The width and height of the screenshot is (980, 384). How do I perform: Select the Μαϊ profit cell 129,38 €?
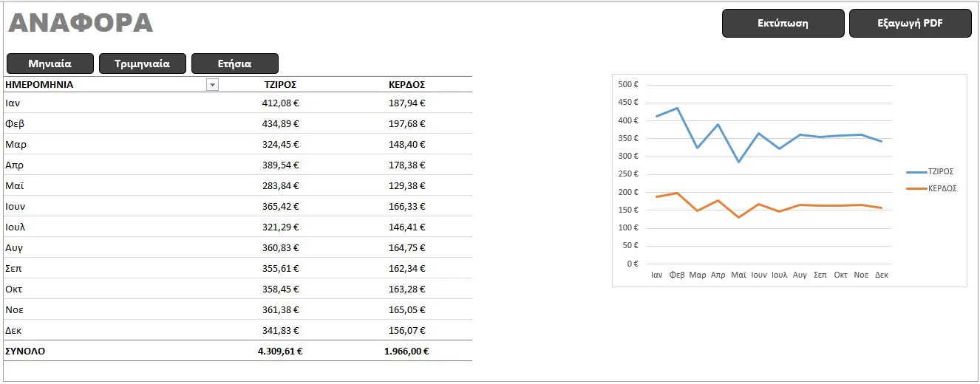pos(406,185)
